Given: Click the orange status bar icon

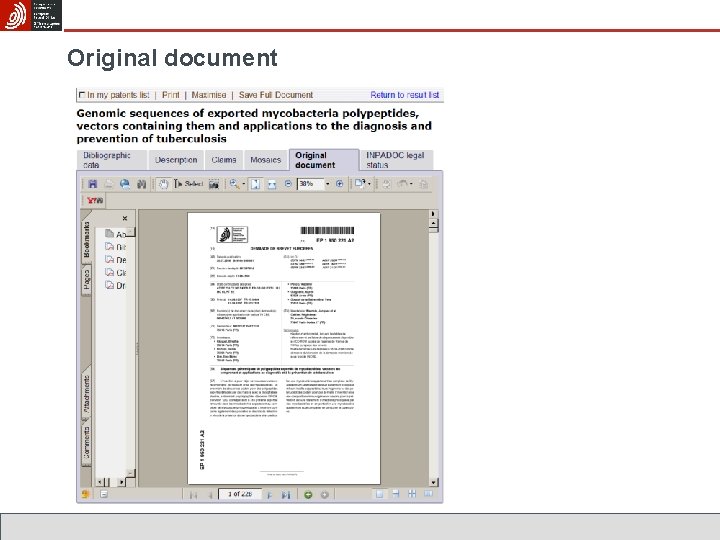Looking at the screenshot, I should tap(85, 494).
